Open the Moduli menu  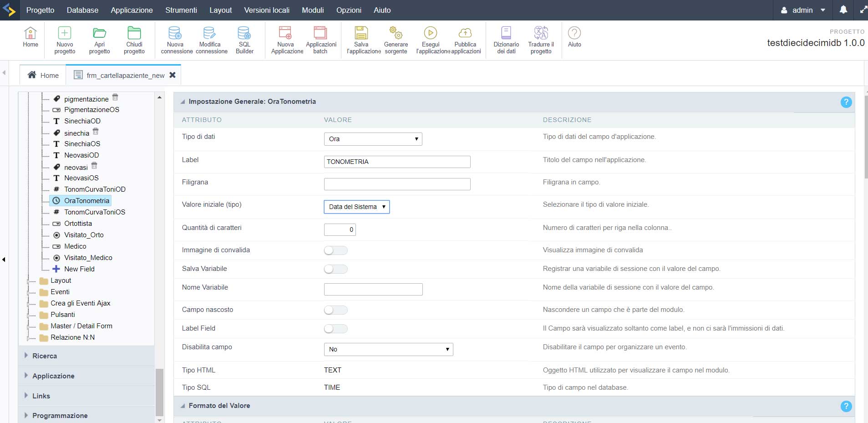pyautogui.click(x=313, y=10)
